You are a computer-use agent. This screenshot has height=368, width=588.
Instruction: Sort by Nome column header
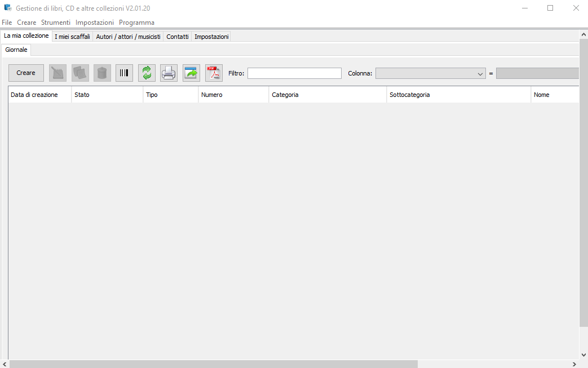pyautogui.click(x=555, y=95)
